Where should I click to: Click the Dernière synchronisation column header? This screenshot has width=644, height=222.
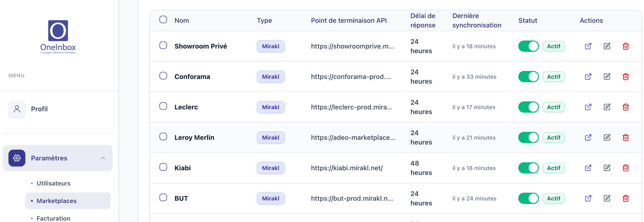click(477, 20)
